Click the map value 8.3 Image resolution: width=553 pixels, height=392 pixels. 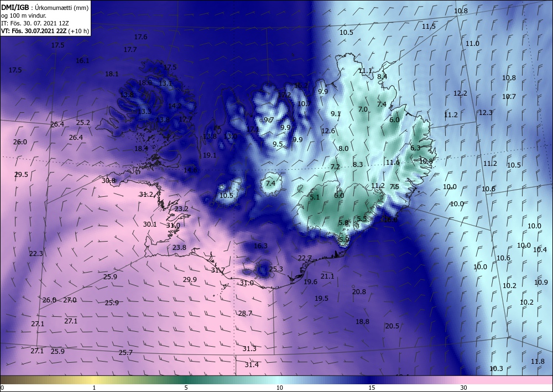358,164
